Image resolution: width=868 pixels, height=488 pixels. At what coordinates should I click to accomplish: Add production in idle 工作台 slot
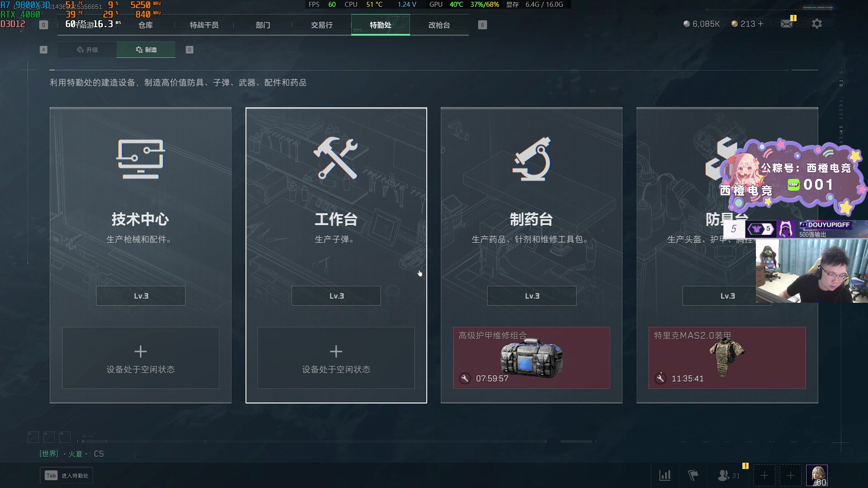(x=336, y=358)
